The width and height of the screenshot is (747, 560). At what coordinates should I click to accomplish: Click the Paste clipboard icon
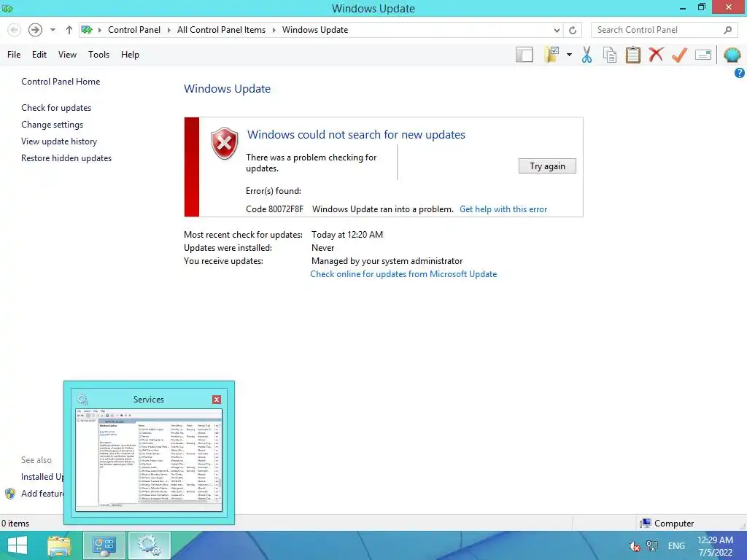click(x=632, y=55)
